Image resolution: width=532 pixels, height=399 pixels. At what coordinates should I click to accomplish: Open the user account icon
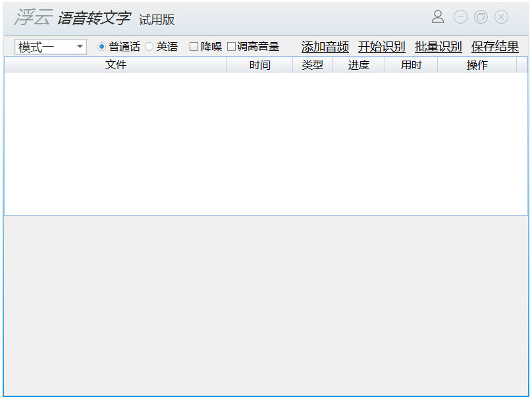pyautogui.click(x=438, y=16)
